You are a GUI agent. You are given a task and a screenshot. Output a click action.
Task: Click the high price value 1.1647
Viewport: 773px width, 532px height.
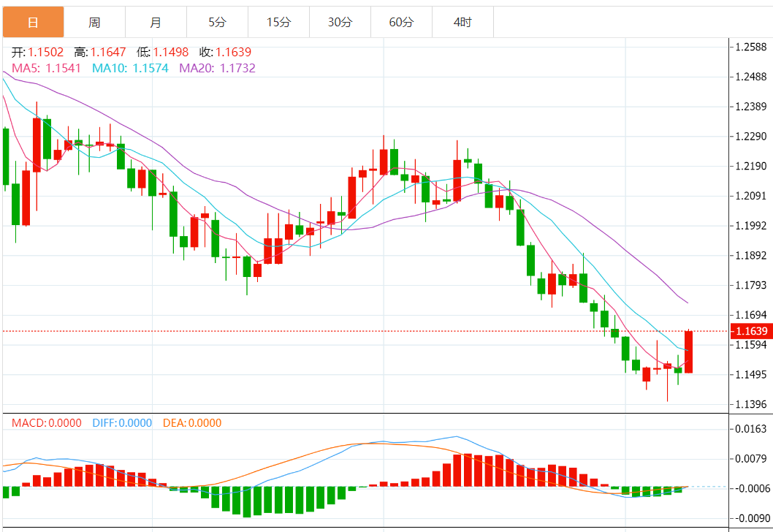108,53
